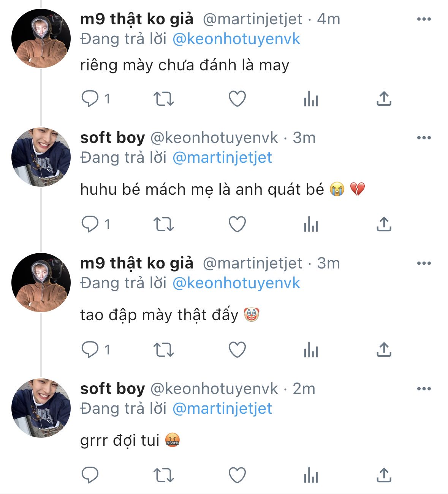Reply to the "grrr đợi tui" tweet
The image size is (448, 494).
90,475
